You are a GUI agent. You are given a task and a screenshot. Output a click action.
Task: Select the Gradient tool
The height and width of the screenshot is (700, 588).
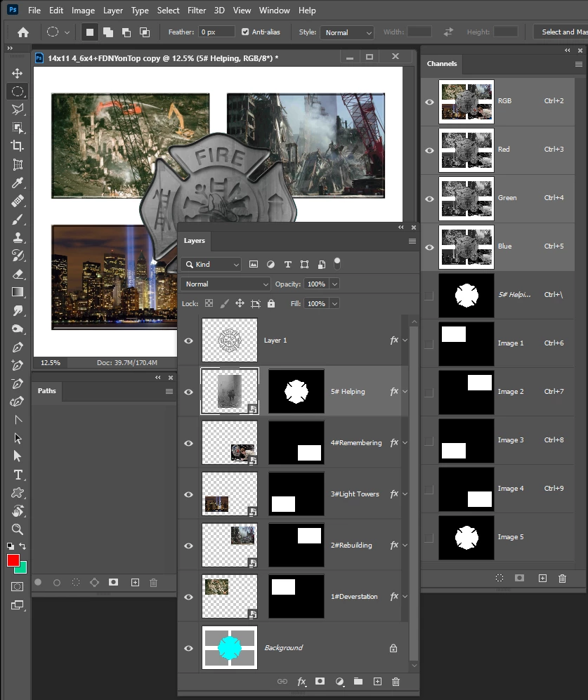18,292
